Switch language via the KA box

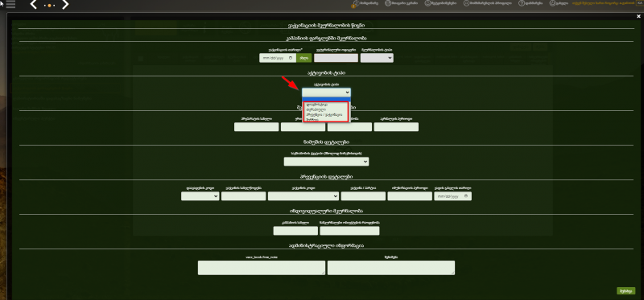640,3
